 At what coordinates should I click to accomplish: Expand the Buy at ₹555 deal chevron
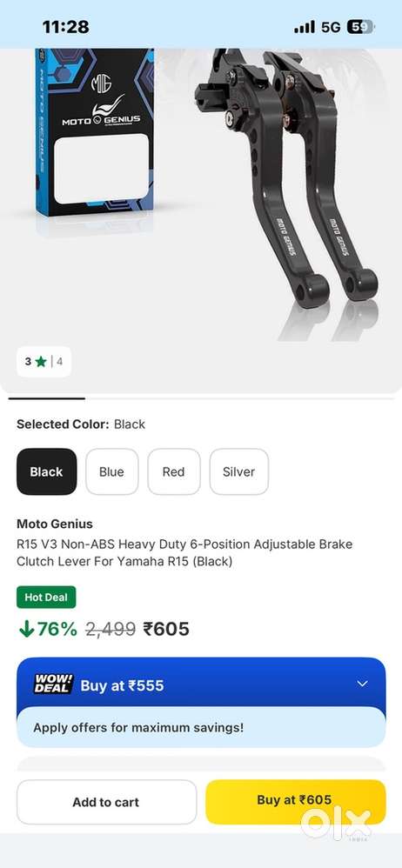click(362, 684)
